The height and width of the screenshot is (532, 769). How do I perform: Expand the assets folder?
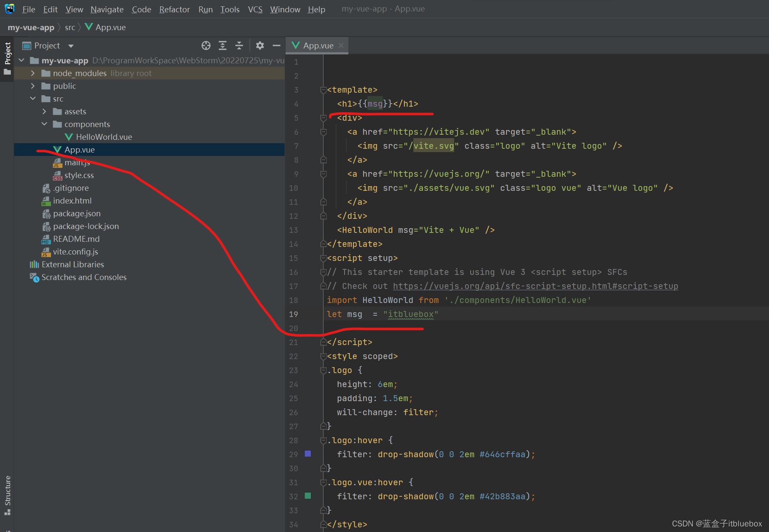pos(44,111)
